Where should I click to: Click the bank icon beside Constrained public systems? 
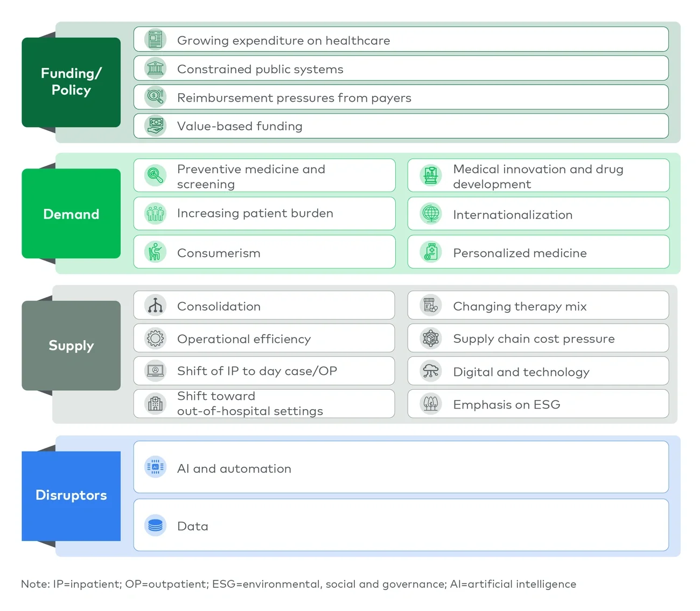click(155, 68)
